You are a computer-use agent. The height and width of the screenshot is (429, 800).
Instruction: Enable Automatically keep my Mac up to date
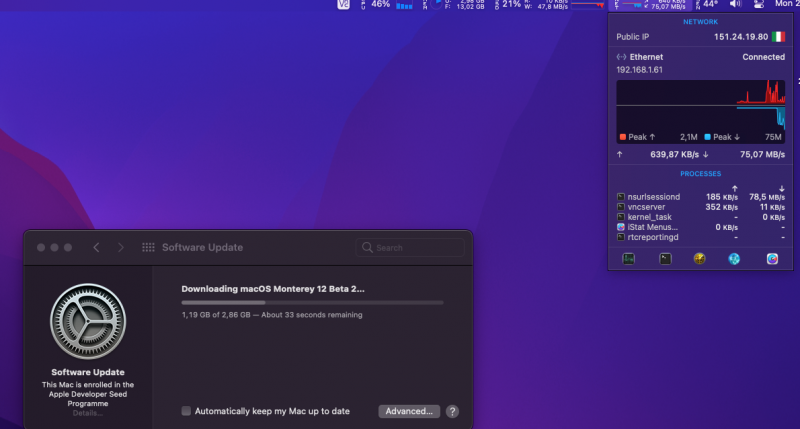coord(186,411)
